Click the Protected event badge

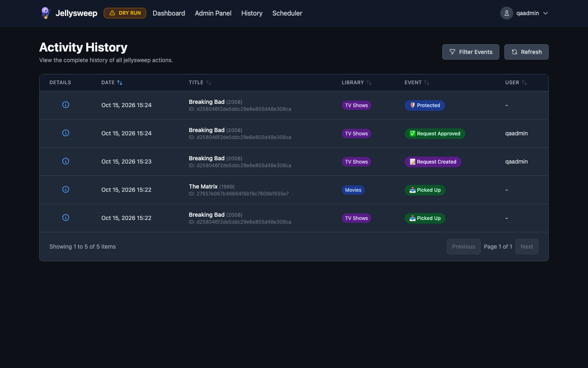tap(425, 105)
